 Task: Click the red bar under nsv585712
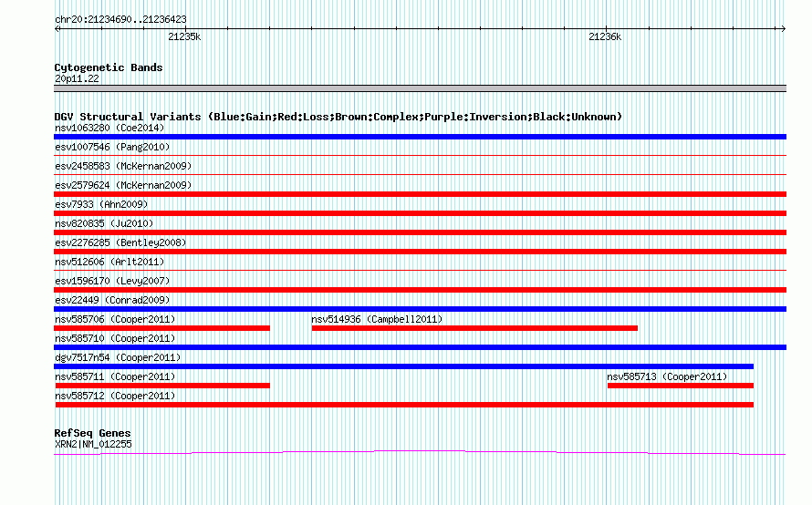pos(404,405)
